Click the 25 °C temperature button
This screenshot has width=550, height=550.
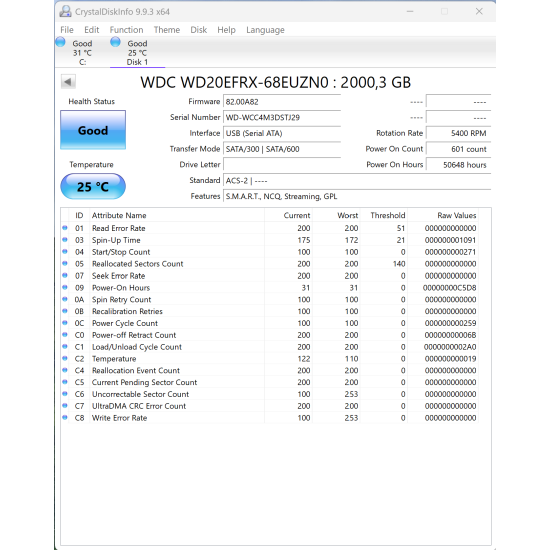tap(93, 187)
